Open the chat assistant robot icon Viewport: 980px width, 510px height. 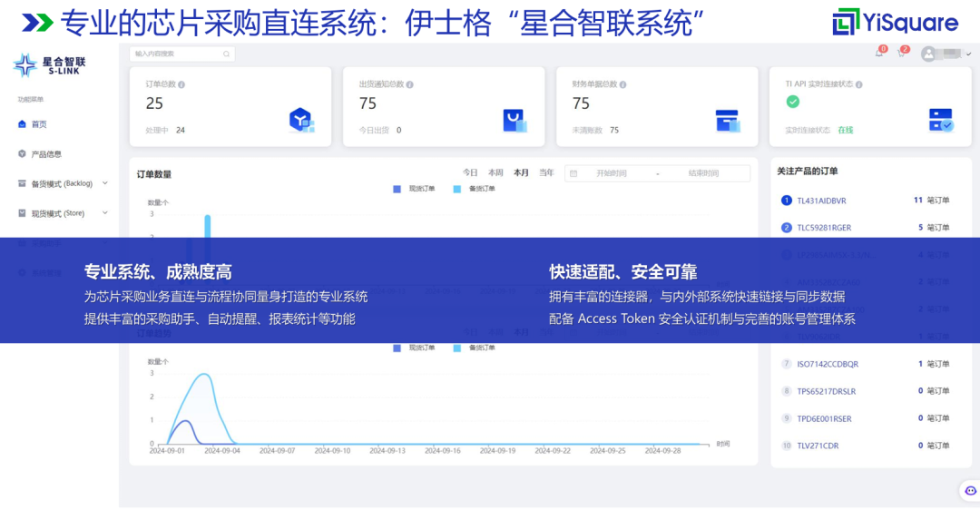pyautogui.click(x=970, y=491)
